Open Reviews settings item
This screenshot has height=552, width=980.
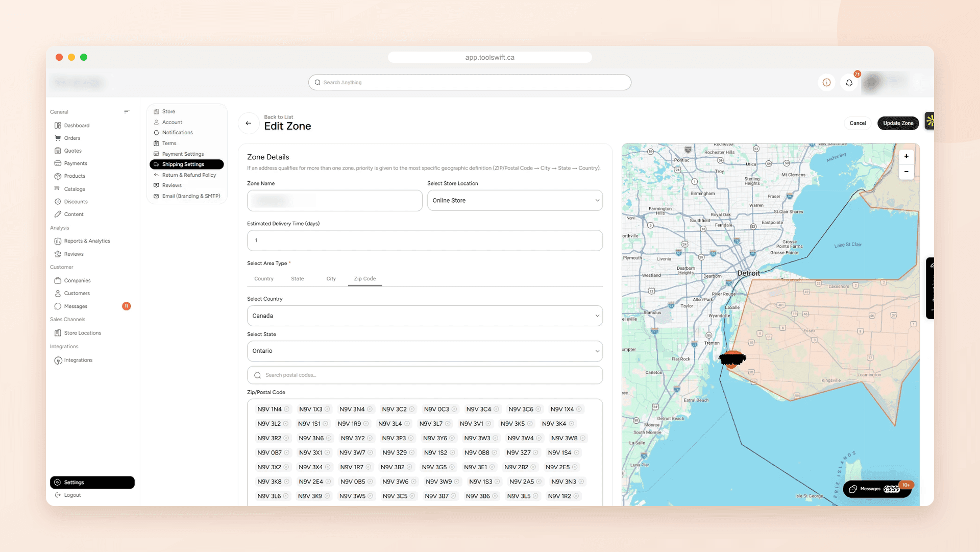pos(171,186)
